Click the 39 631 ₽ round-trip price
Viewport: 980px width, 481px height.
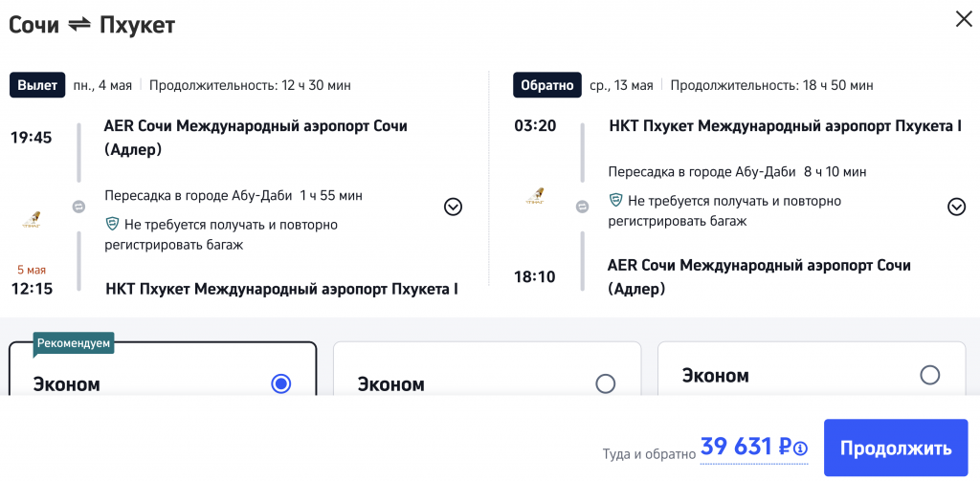(x=745, y=447)
